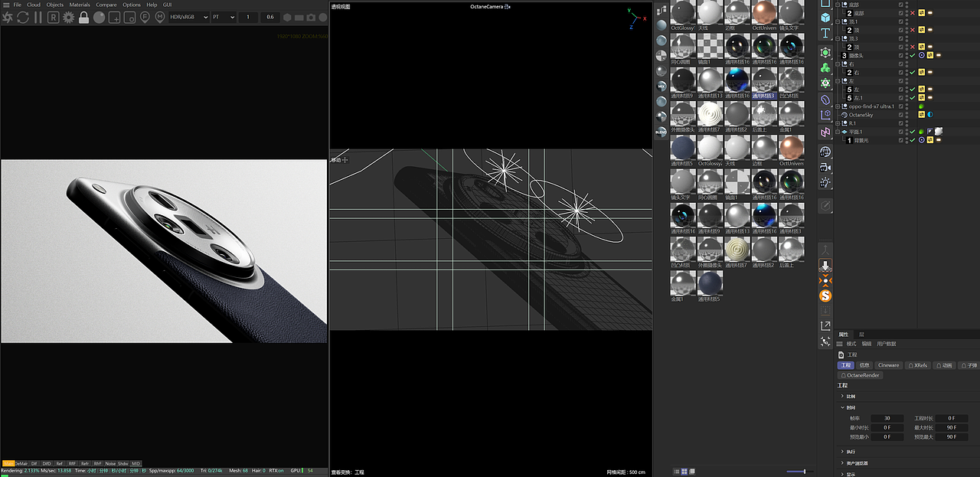Image resolution: width=980 pixels, height=477 pixels.
Task: Click the download arrow icon in sidebar
Action: 825,265
